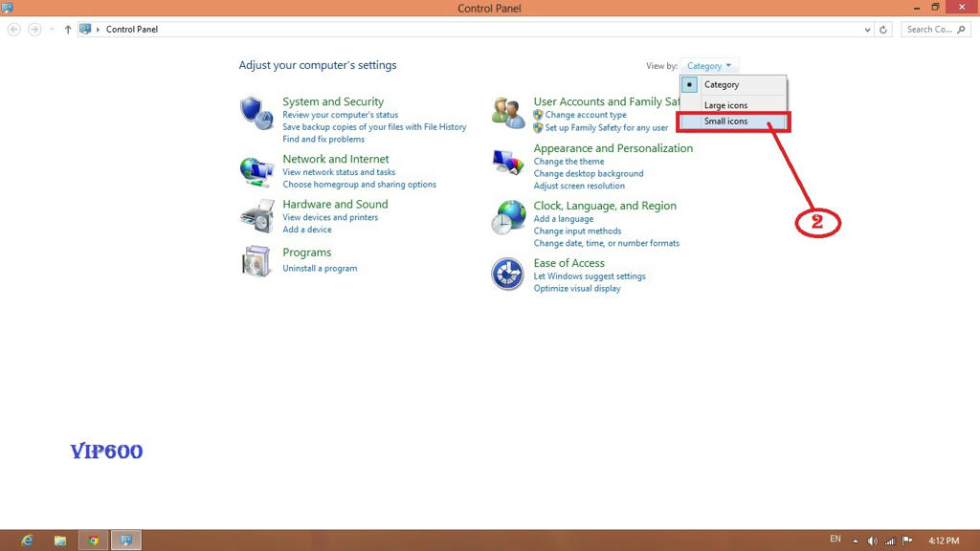The width and height of the screenshot is (980, 551).
Task: Click the search magnifier icon
Action: (961, 30)
